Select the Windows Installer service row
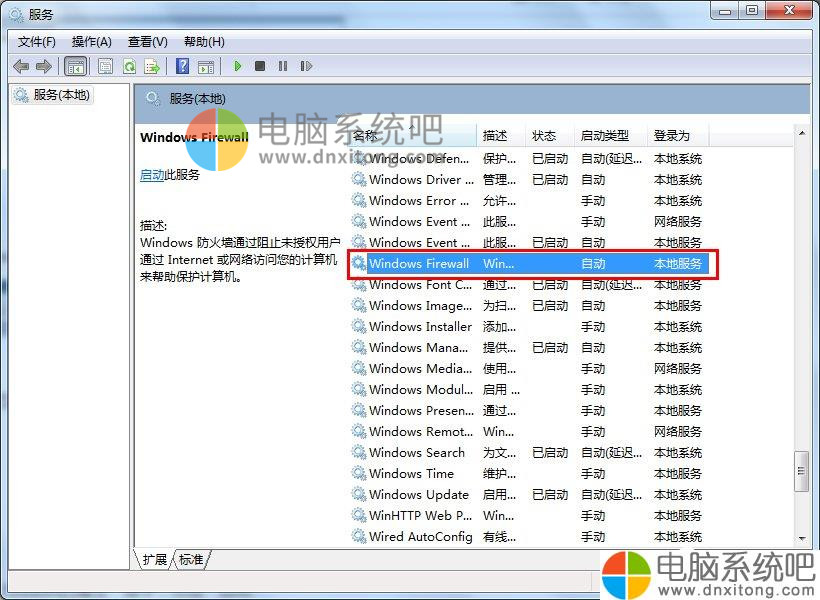Screen dimensions: 820x600 529,326
